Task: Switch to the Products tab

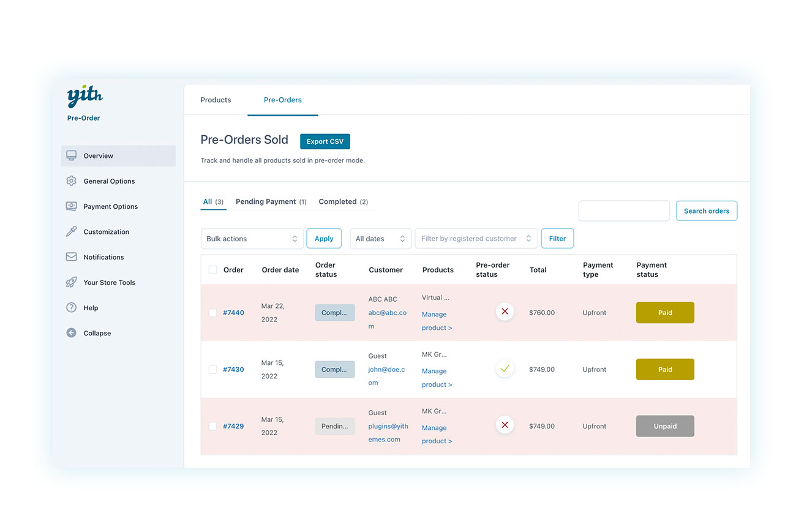Action: pyautogui.click(x=216, y=100)
